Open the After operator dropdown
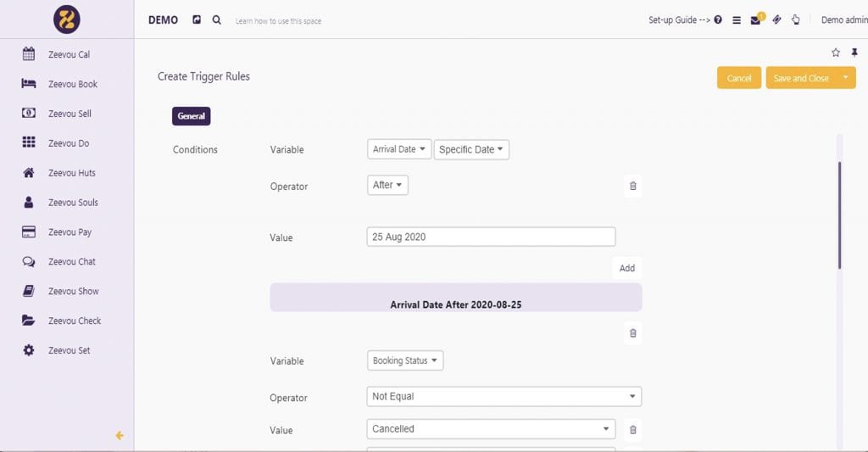868x452 pixels. tap(387, 185)
